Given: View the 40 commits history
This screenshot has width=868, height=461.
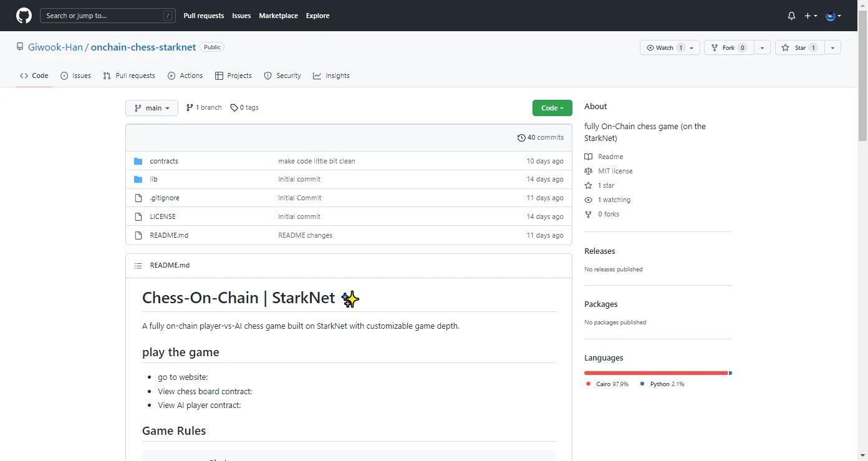Looking at the screenshot, I should click(541, 138).
